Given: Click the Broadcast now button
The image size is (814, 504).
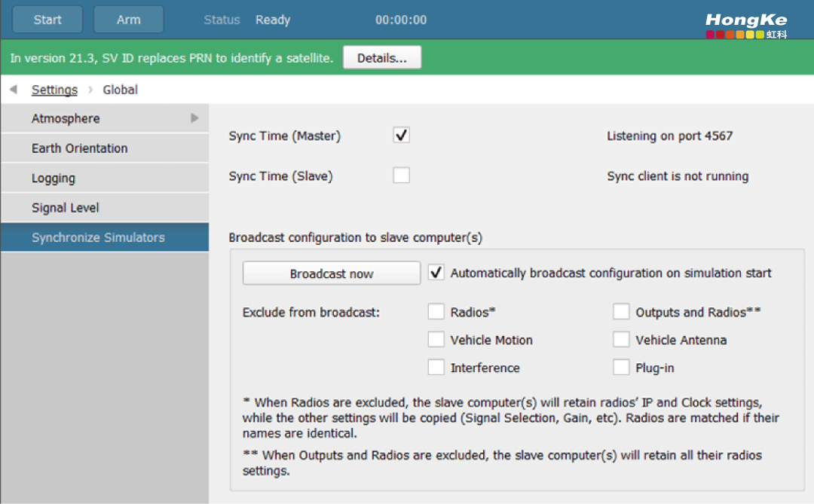Looking at the screenshot, I should coord(331,273).
